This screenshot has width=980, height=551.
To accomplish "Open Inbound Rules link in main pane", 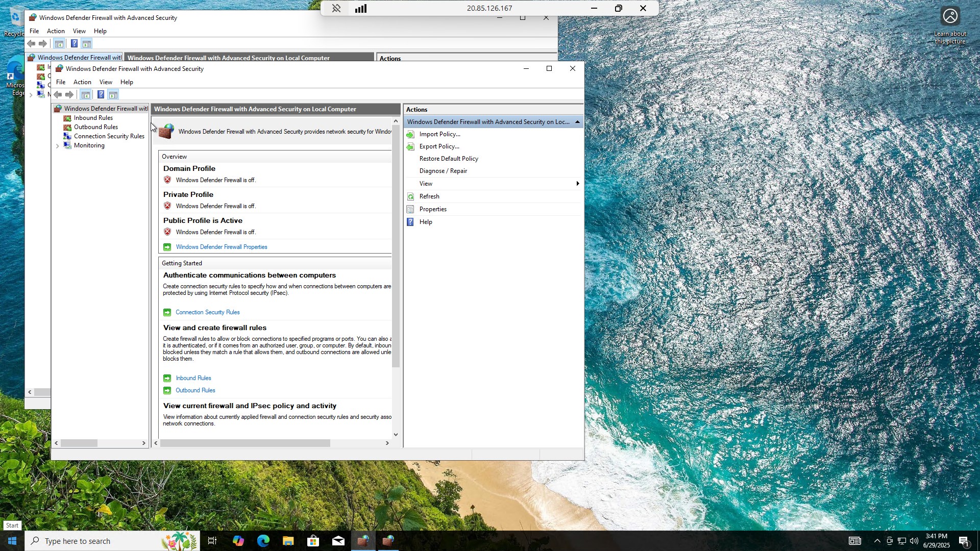I will coord(193,378).
